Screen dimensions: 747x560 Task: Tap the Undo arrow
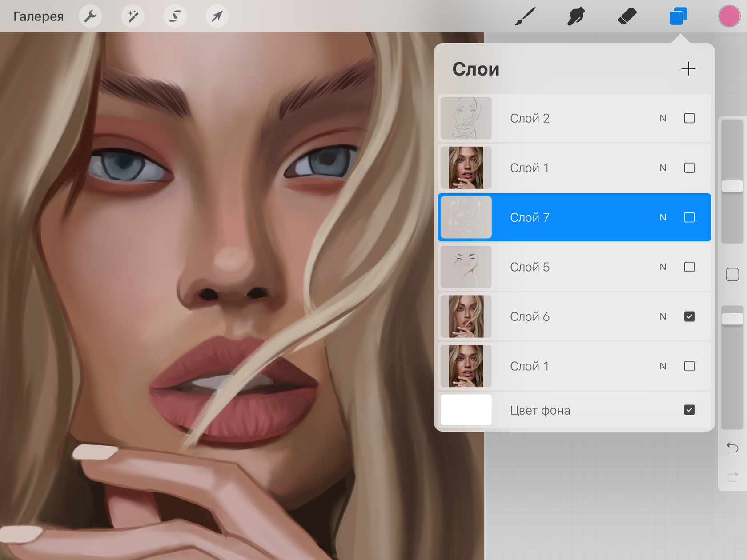pos(732,447)
